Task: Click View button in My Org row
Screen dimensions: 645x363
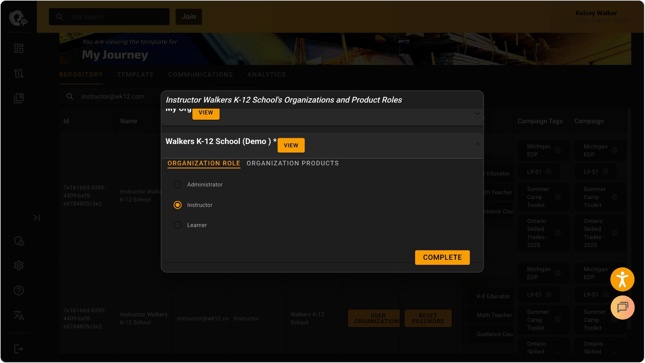Action: coord(206,113)
